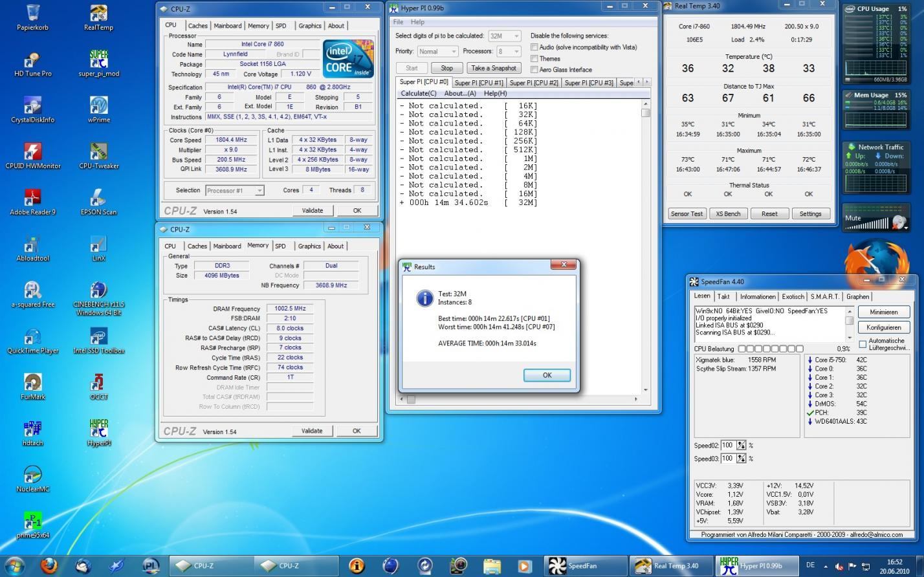This screenshot has width=924, height=577.
Task: Open the FurMark desktop icon
Action: point(32,386)
